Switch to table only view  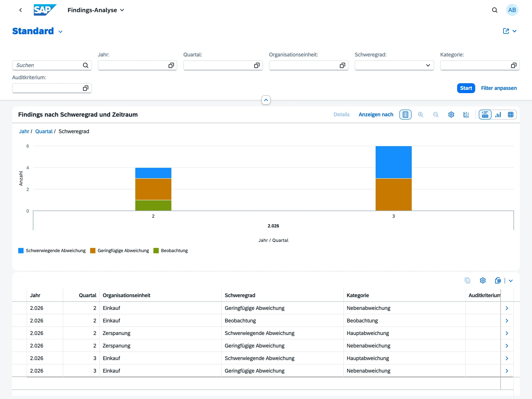[510, 115]
